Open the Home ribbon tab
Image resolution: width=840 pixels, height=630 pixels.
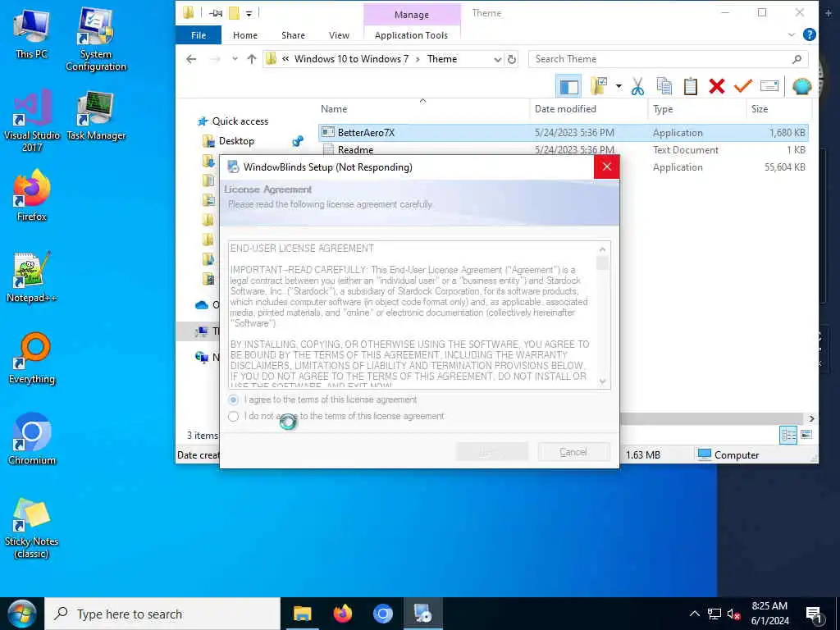pyautogui.click(x=244, y=34)
